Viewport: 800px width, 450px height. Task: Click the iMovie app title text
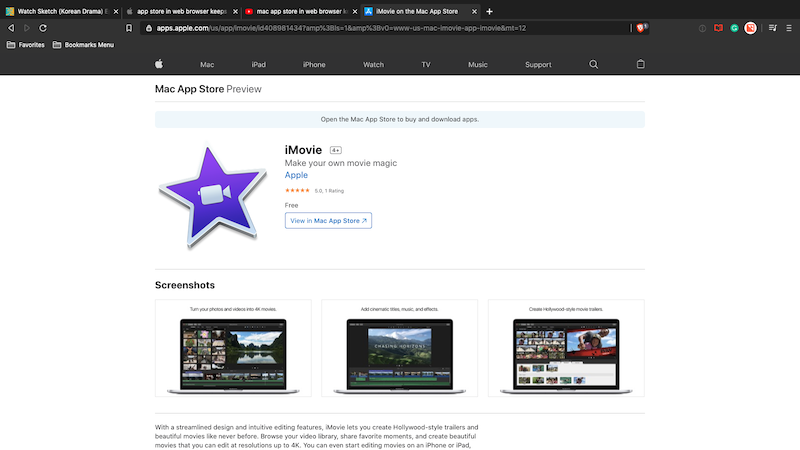[x=303, y=150]
